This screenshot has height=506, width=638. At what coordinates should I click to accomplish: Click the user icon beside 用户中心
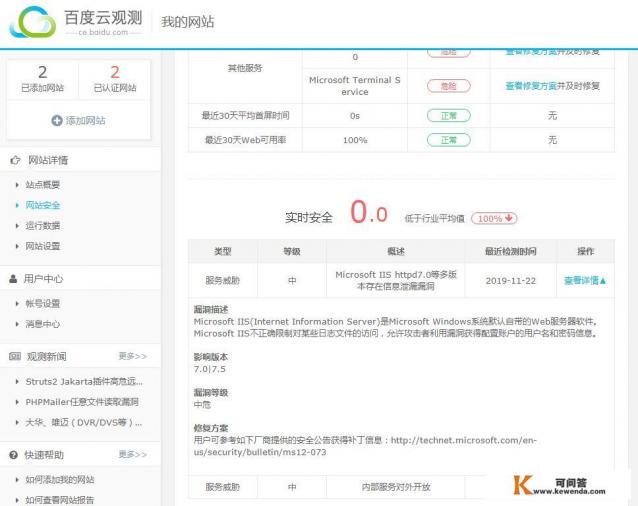13,279
